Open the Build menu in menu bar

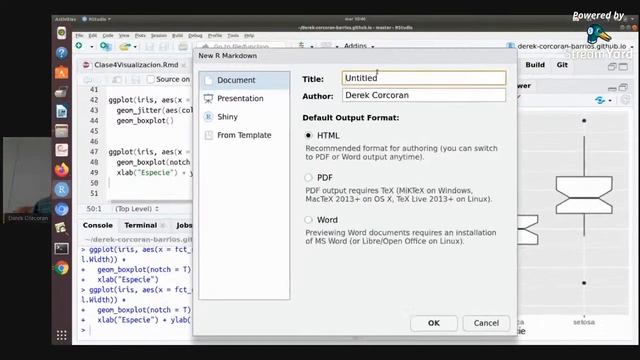pyautogui.click(x=177, y=36)
